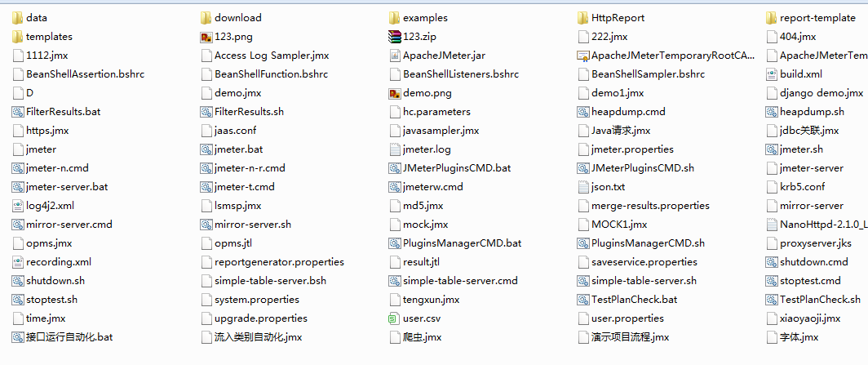Select the 123.png image file icon
868x365 pixels.
206,37
